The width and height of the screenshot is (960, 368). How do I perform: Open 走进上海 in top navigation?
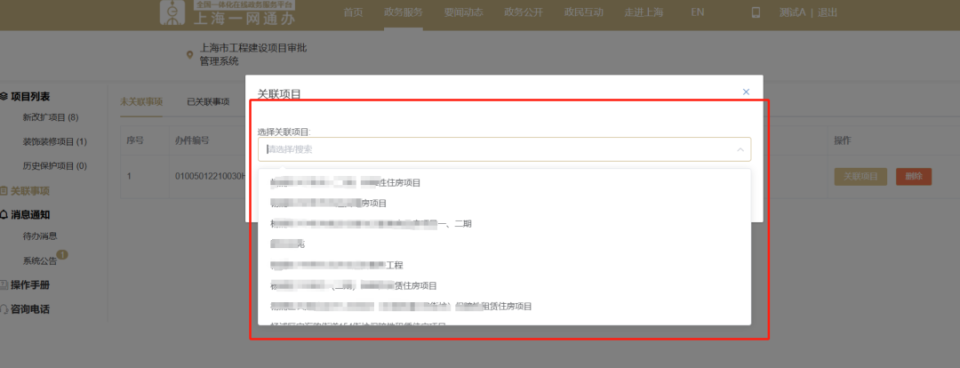[x=643, y=12]
